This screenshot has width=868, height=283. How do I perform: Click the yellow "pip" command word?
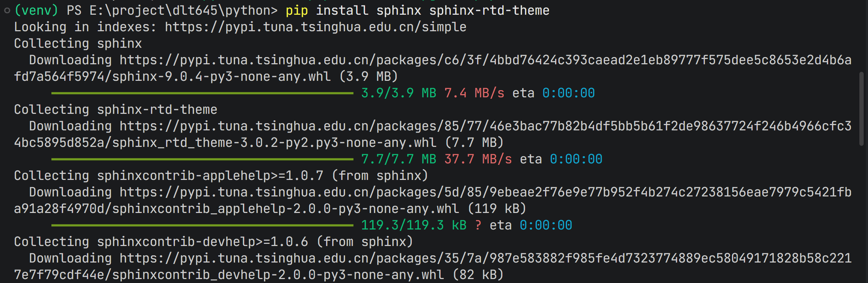tap(297, 10)
